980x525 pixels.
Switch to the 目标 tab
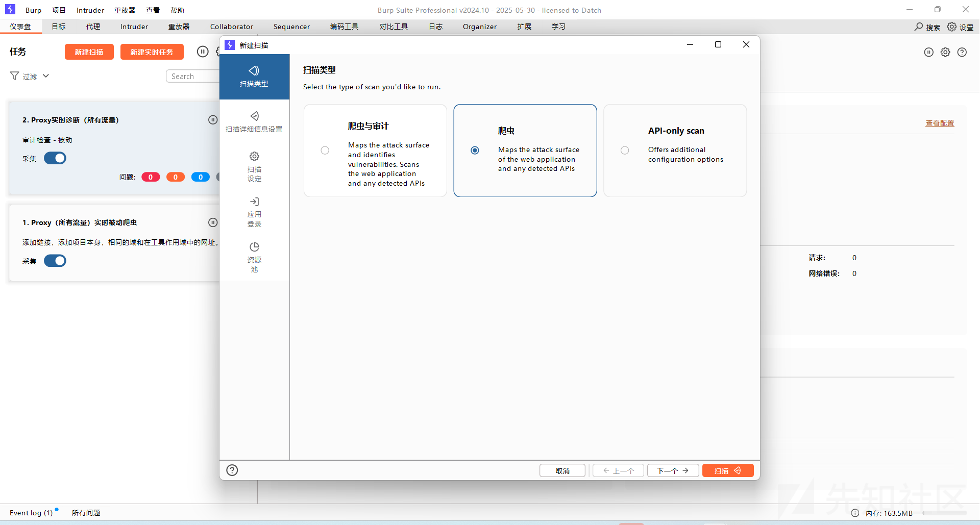(59, 27)
